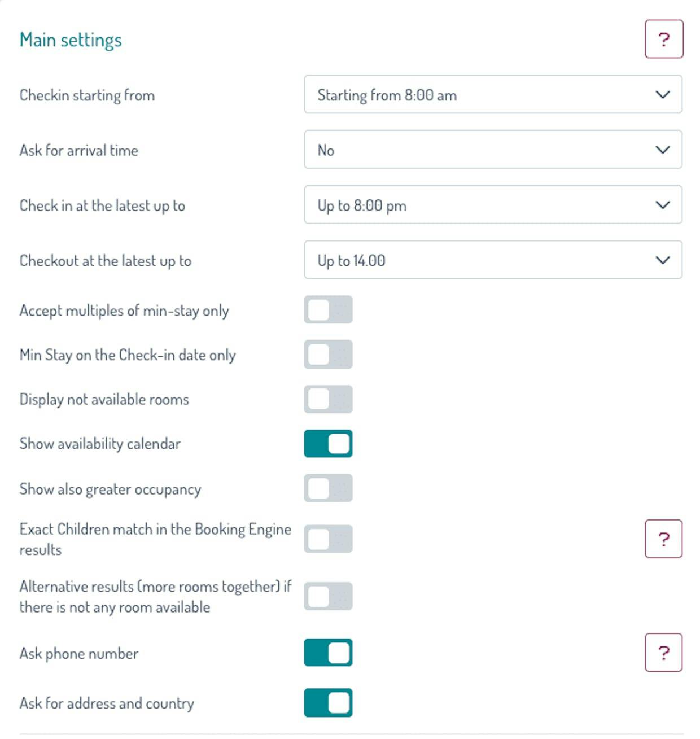The height and width of the screenshot is (739, 700).
Task: Click the Checkin starting from label
Action: click(x=87, y=95)
